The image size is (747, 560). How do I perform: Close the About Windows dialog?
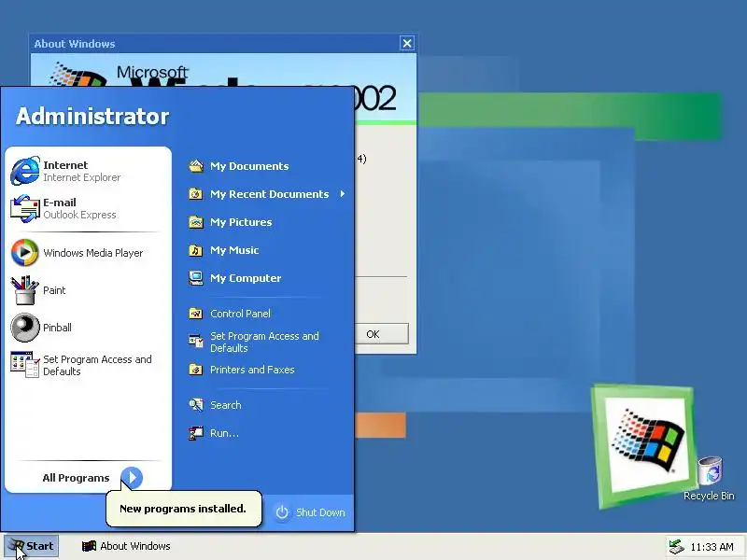point(407,43)
